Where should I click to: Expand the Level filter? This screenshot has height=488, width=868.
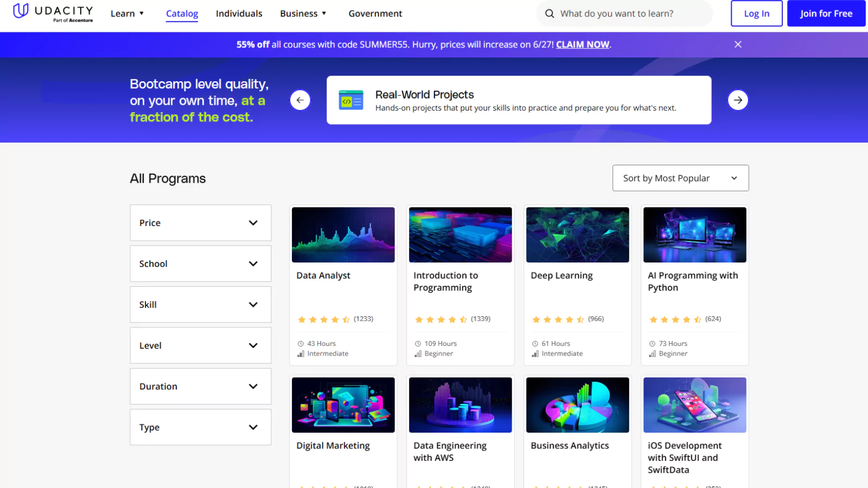201,345
